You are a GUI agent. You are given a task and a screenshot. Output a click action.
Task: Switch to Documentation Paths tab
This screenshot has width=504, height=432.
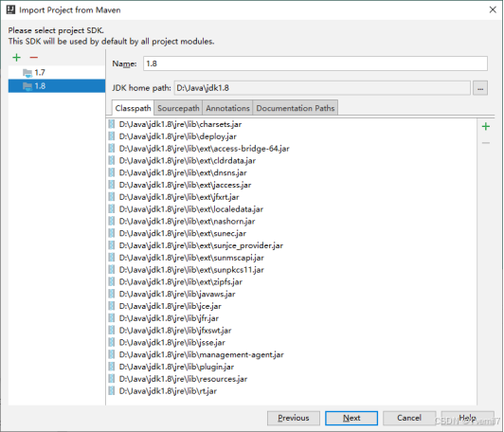(296, 108)
